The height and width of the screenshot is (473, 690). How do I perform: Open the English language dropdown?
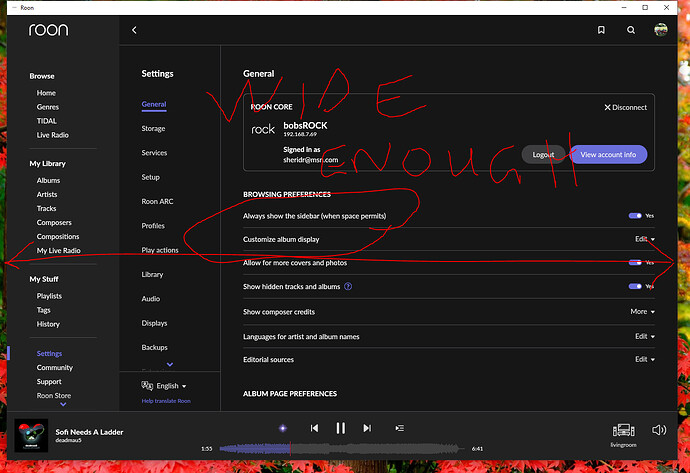165,385
